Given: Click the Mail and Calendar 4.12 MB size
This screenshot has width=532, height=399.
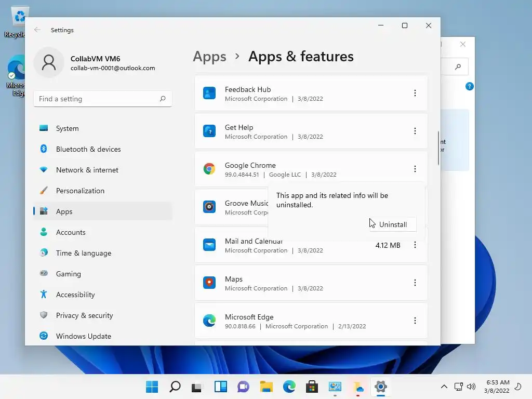Looking at the screenshot, I should point(388,245).
